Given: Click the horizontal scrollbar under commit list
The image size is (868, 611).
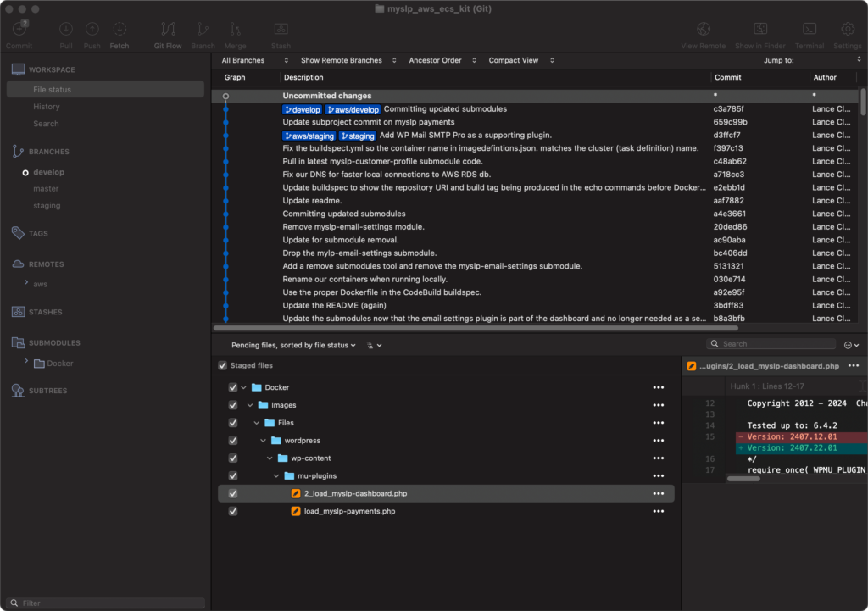Looking at the screenshot, I should 476,328.
